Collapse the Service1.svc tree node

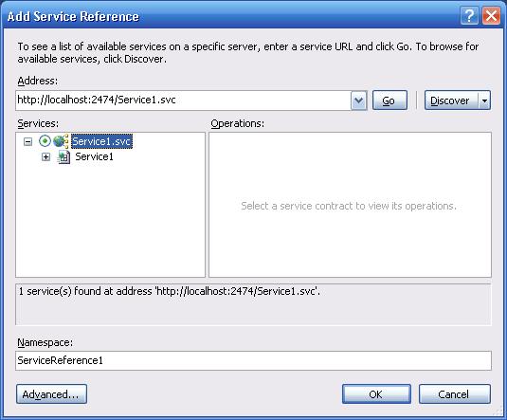pos(28,141)
